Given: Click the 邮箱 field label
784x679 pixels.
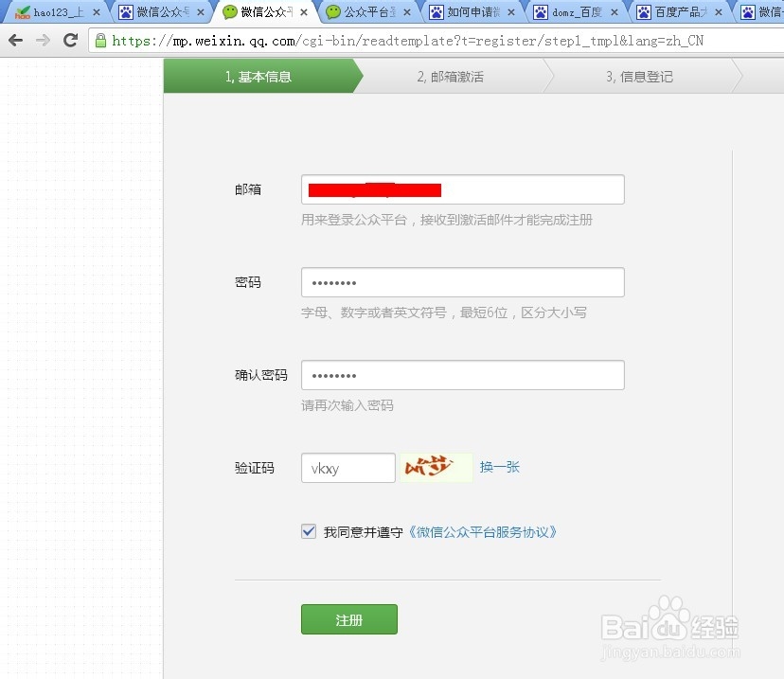Looking at the screenshot, I should click(x=248, y=189).
